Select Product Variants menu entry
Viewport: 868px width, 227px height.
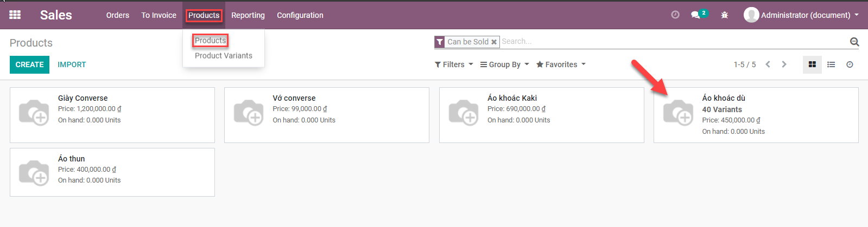pyautogui.click(x=223, y=56)
